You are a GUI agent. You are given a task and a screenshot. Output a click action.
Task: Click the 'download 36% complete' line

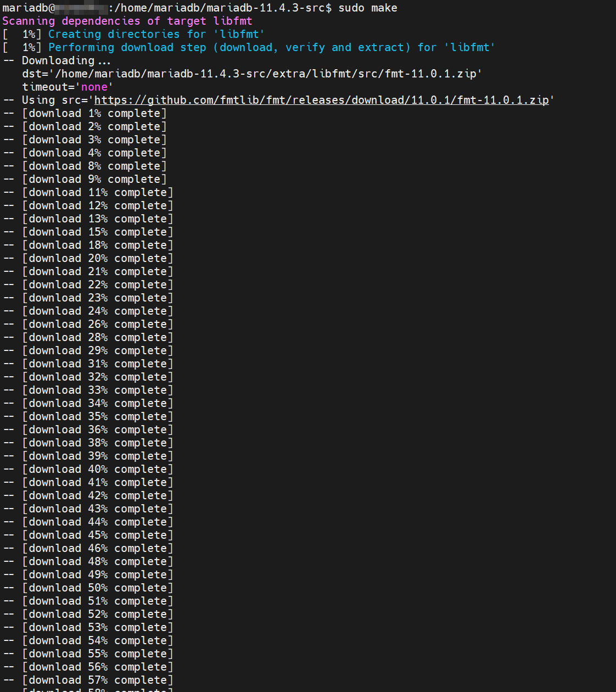tap(88, 430)
